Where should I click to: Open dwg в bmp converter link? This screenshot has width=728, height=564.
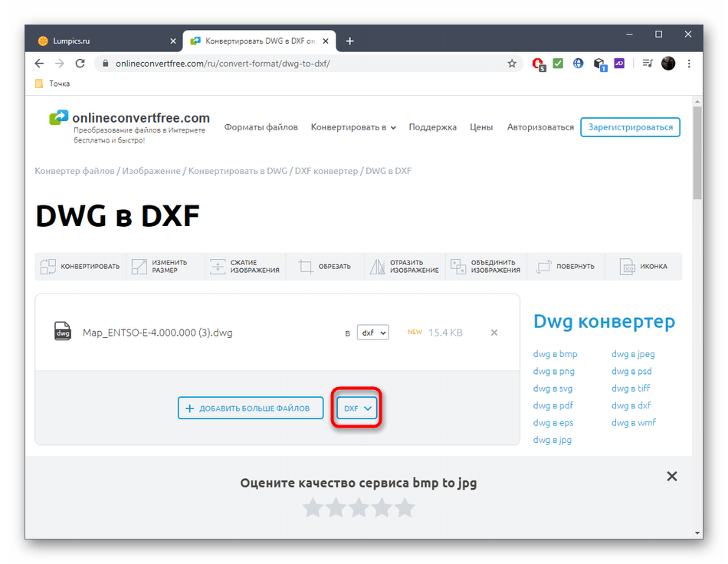pyautogui.click(x=556, y=354)
